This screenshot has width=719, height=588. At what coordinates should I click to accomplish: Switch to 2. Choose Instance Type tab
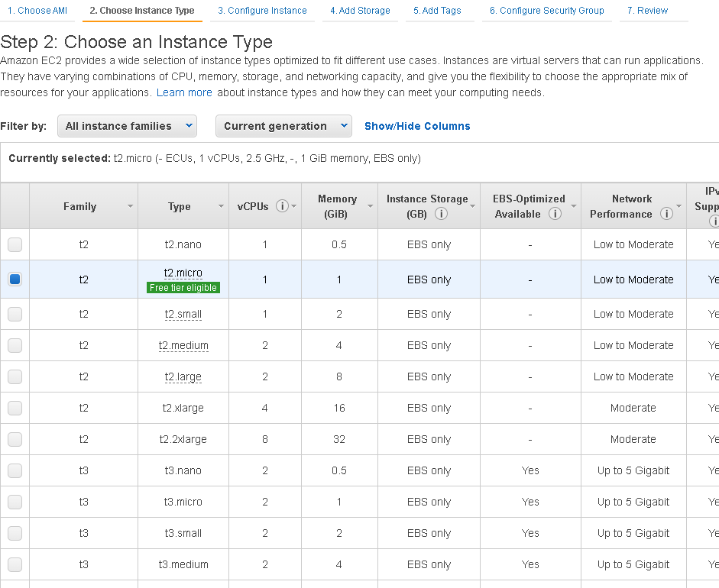point(142,10)
